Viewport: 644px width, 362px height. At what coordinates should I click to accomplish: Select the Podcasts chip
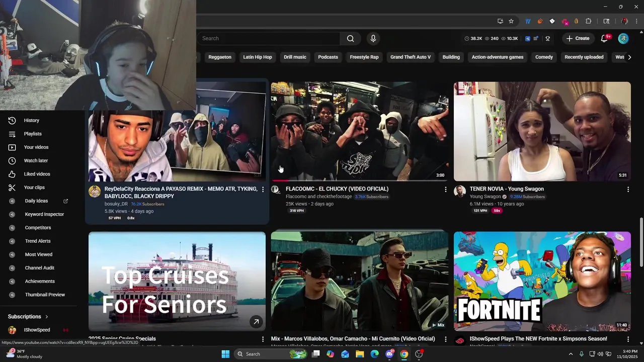click(x=328, y=57)
